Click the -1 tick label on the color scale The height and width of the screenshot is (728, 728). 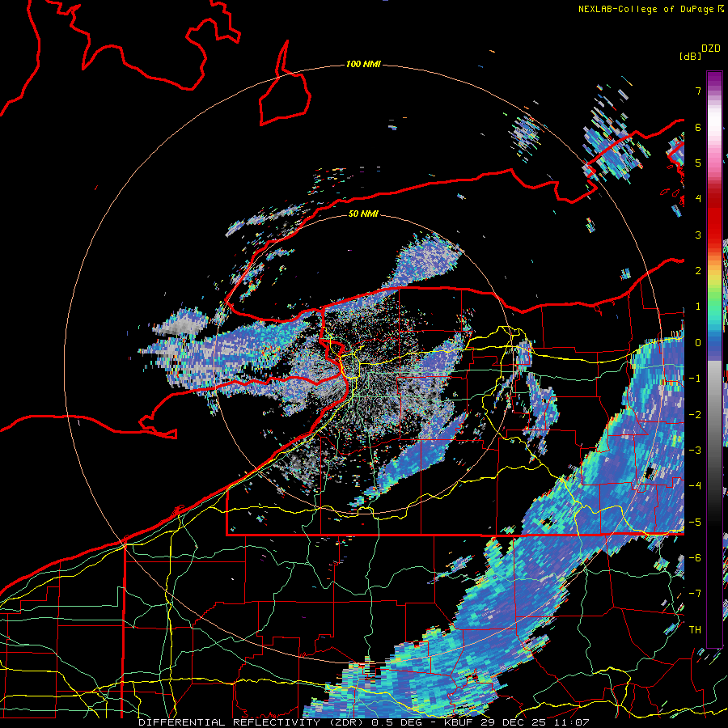pos(695,379)
